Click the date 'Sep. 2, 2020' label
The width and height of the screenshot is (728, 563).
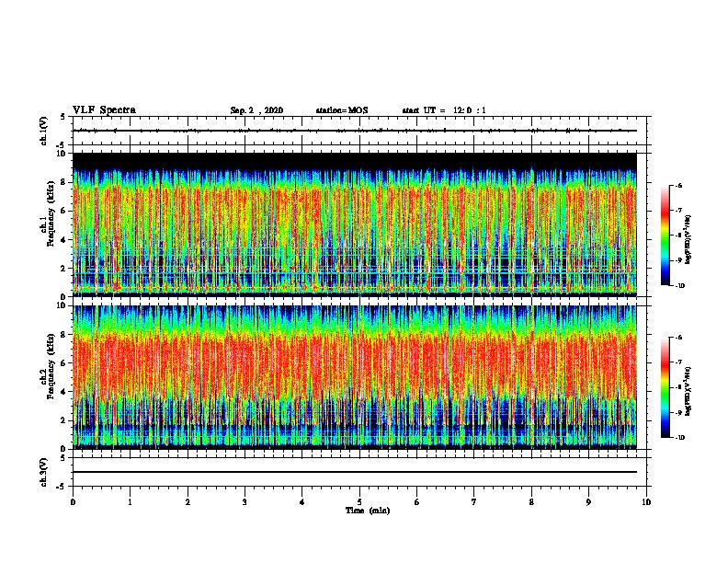point(256,110)
